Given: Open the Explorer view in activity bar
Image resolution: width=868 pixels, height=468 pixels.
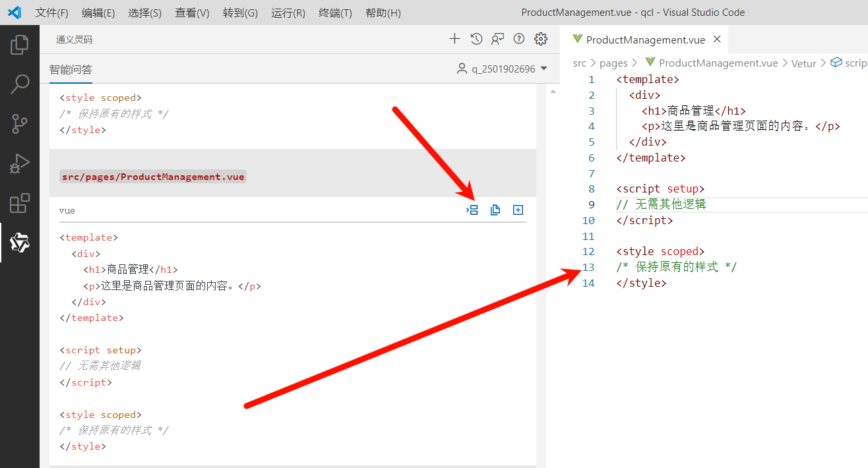Looking at the screenshot, I should (x=20, y=45).
